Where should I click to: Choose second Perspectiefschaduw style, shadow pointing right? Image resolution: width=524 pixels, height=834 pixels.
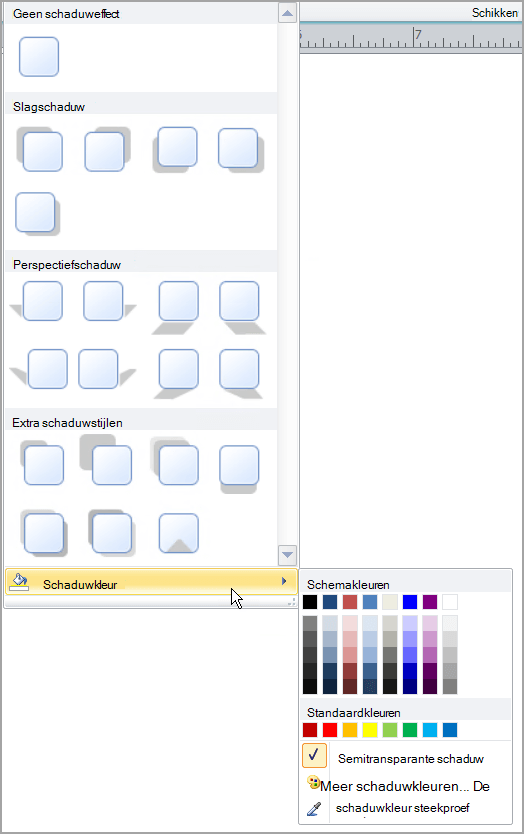[x=110, y=302]
